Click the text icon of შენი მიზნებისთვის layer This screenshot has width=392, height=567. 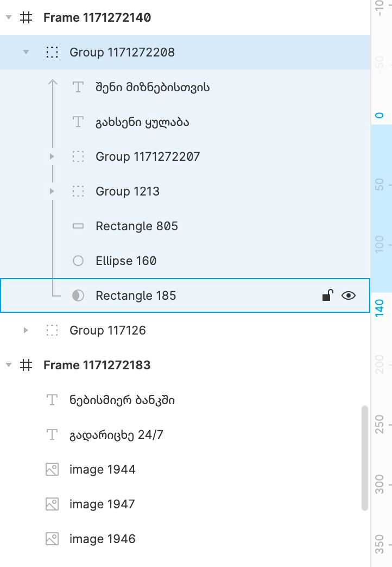(78, 87)
